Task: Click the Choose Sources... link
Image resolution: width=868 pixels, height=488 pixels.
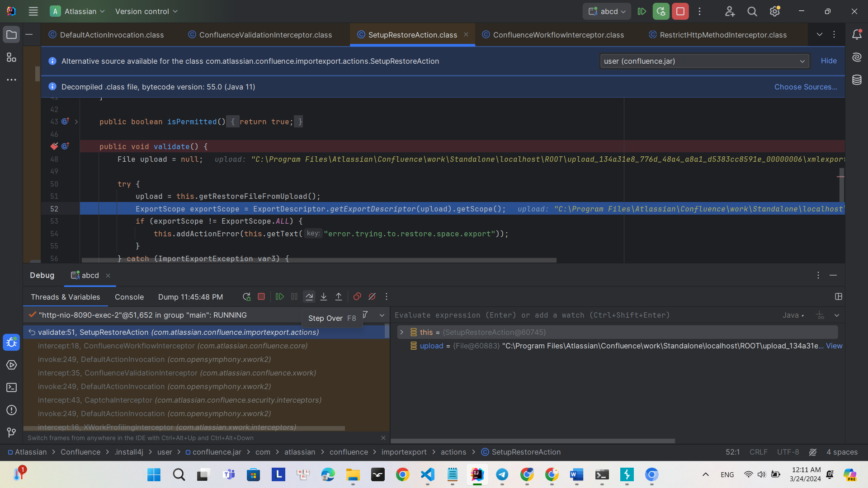Action: click(x=806, y=87)
